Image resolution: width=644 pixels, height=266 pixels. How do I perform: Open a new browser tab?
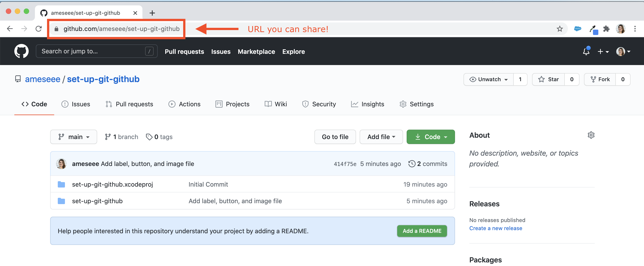point(152,13)
